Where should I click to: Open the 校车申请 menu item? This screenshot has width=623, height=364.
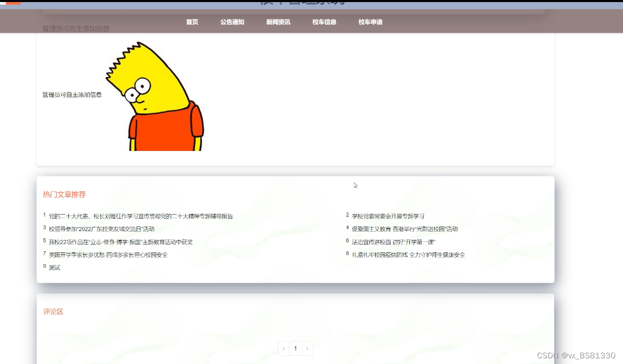[x=370, y=22]
